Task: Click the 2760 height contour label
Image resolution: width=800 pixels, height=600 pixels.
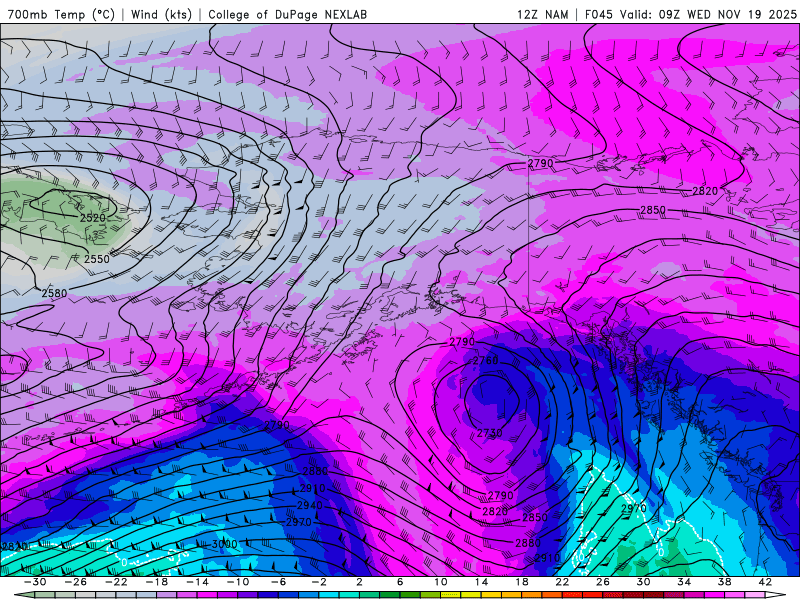Action: coord(485,361)
